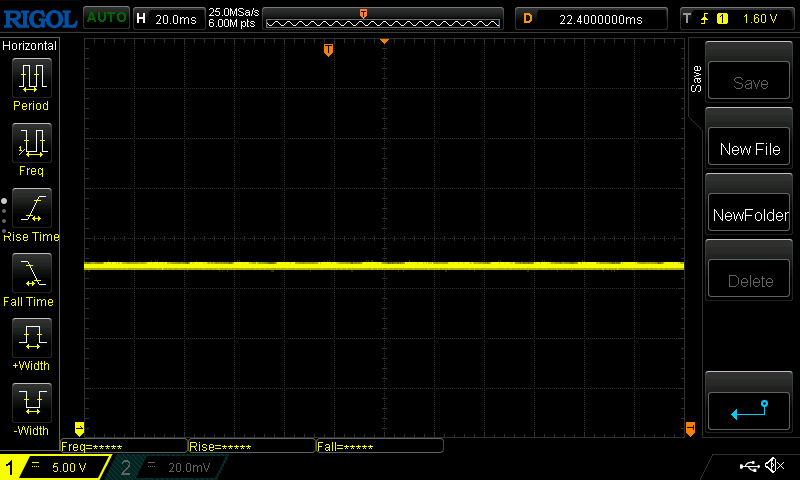Viewport: 800px width, 480px height.
Task: Go back using the blue return arrow
Action: (x=749, y=411)
